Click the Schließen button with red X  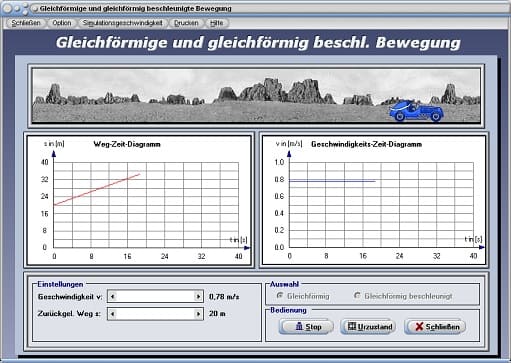pos(435,327)
